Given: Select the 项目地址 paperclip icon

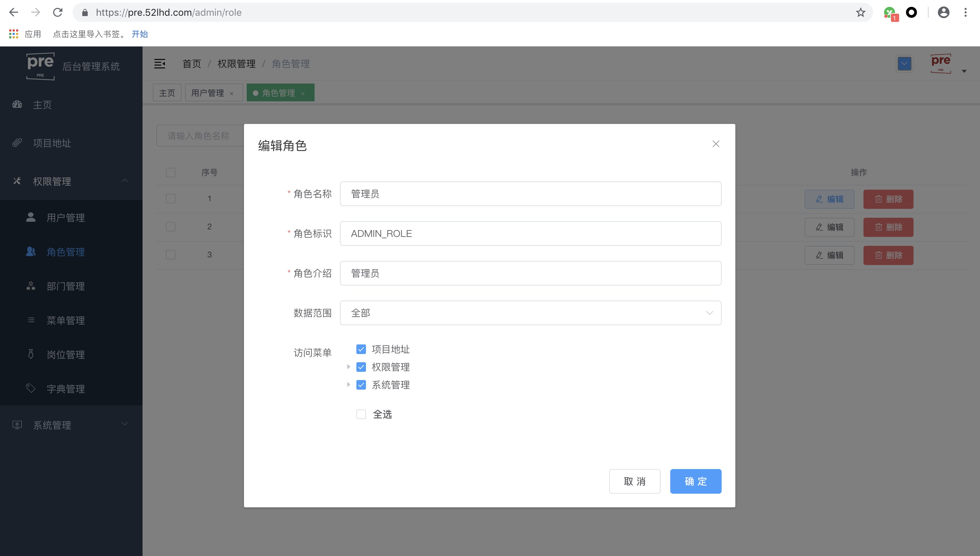Looking at the screenshot, I should [17, 143].
